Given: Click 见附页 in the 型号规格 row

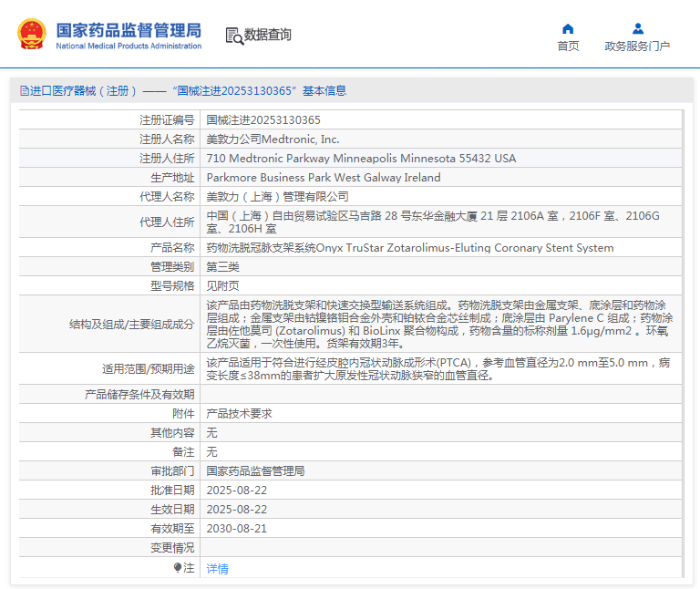Looking at the screenshot, I should point(222,285).
